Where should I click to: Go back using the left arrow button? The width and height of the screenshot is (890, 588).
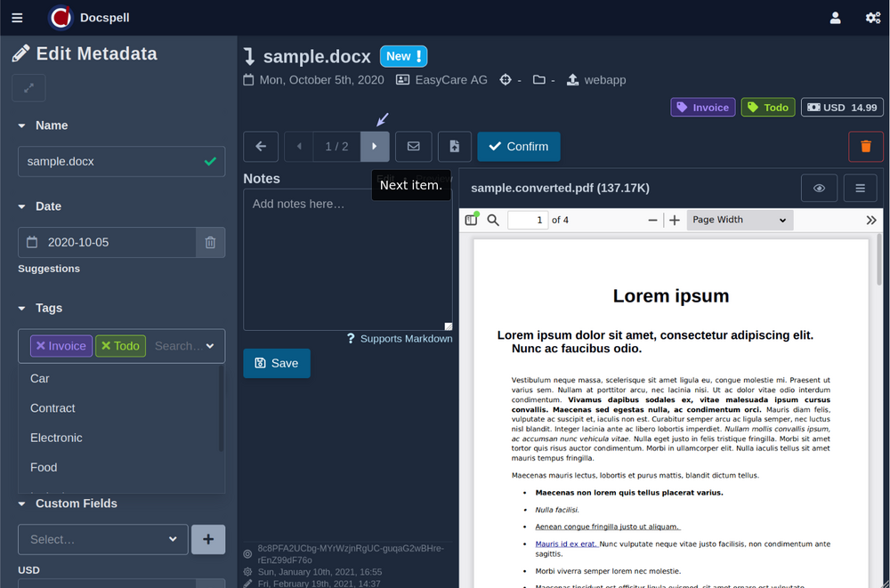[x=261, y=147]
